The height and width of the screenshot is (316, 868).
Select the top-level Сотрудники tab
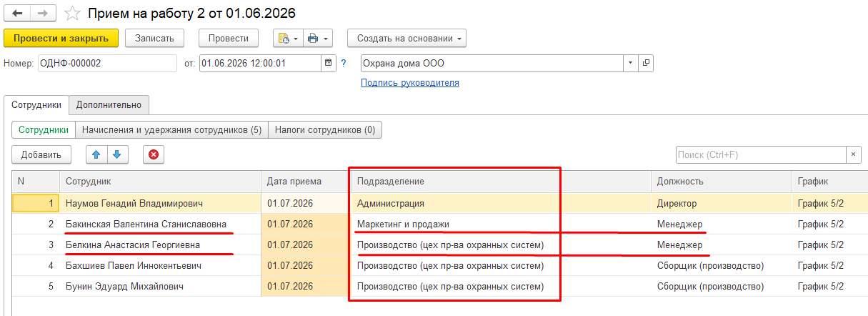pos(36,104)
